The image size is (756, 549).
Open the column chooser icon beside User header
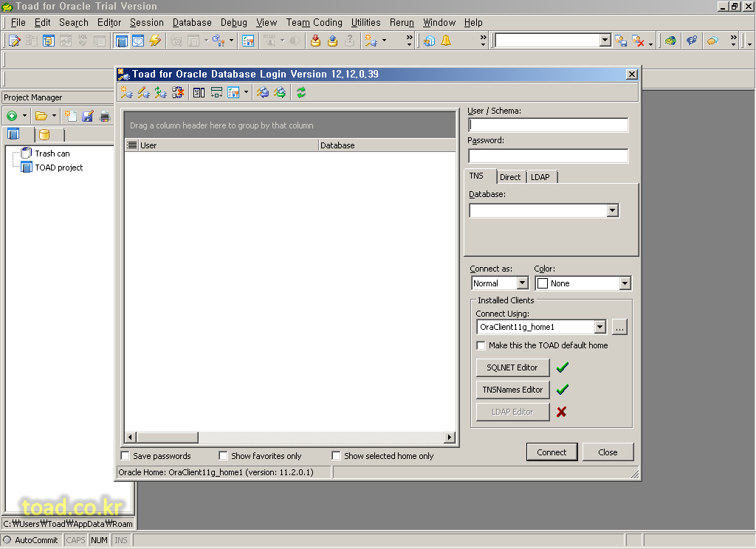click(x=131, y=145)
